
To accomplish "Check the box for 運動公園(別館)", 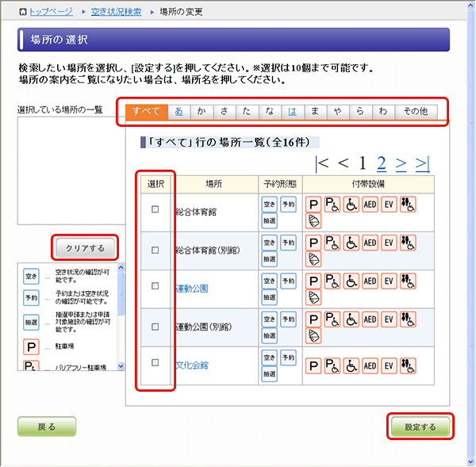I will coord(155,327).
